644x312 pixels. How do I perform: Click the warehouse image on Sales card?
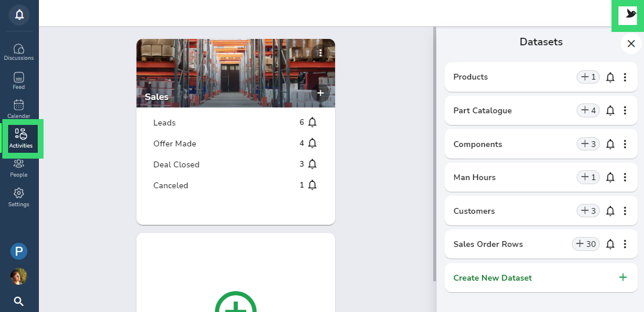236,73
